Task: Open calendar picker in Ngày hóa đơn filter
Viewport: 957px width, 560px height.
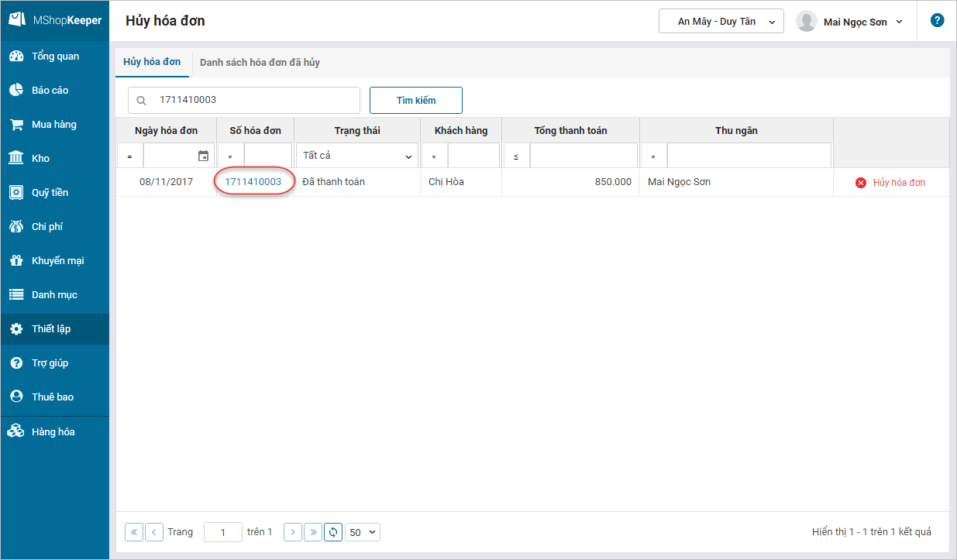Action: tap(203, 156)
